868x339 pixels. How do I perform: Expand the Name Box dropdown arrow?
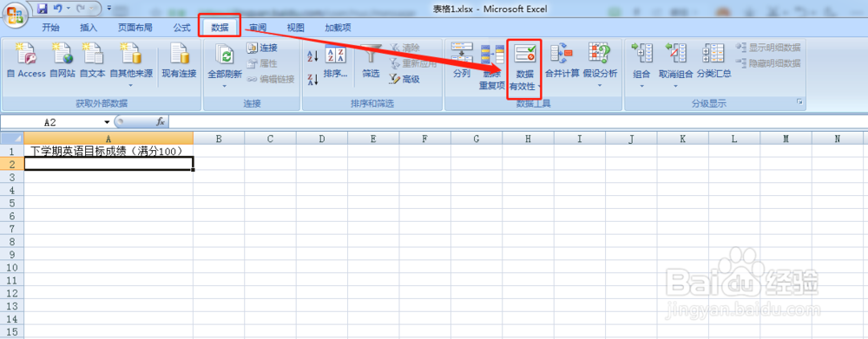106,121
